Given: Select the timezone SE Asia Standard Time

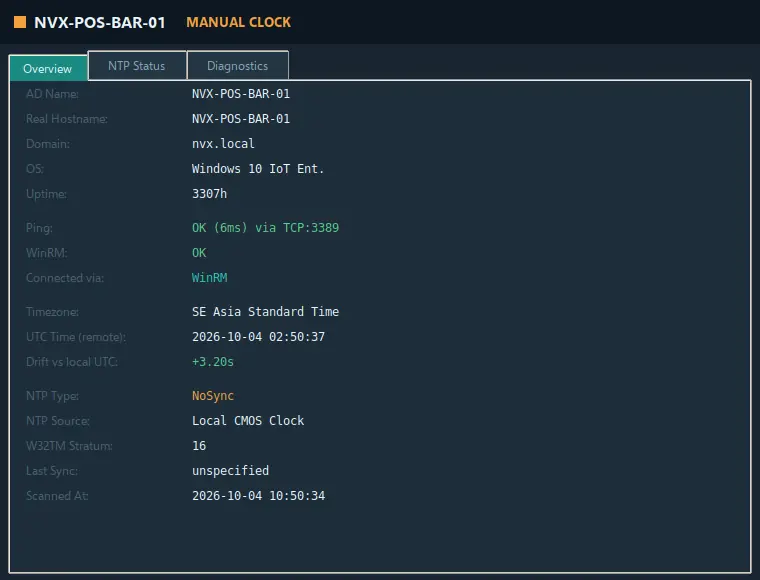Looking at the screenshot, I should [x=266, y=312].
